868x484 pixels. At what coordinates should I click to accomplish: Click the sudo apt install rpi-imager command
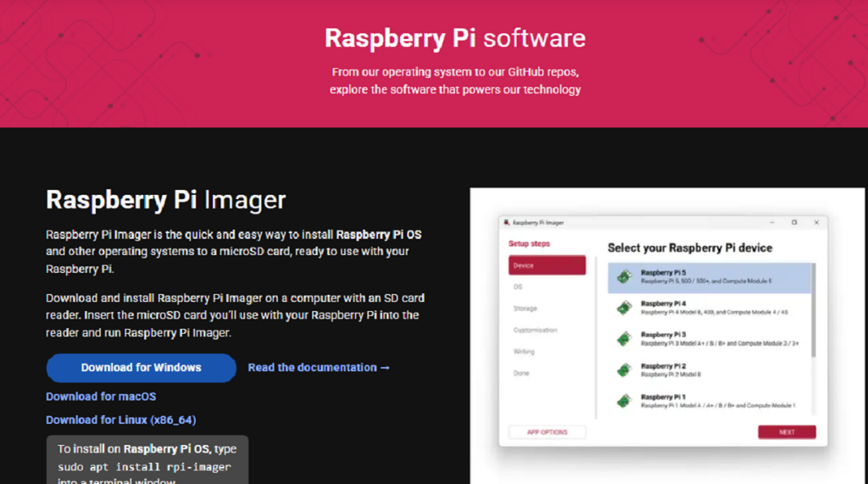144,467
